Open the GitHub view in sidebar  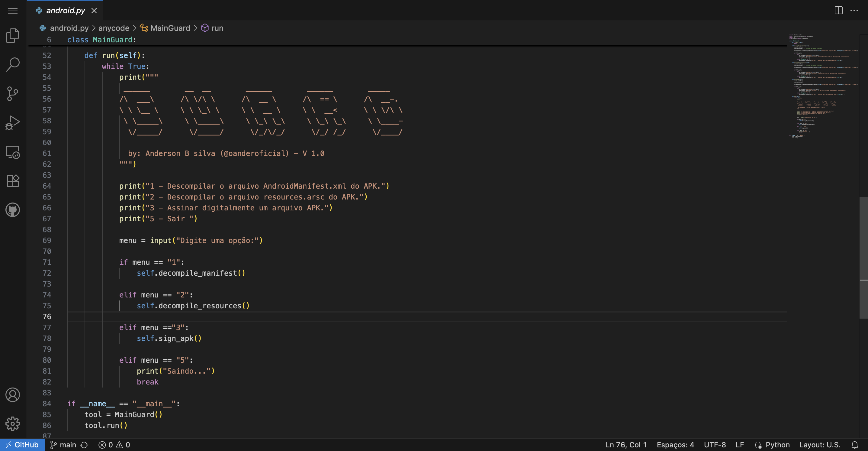tap(13, 210)
